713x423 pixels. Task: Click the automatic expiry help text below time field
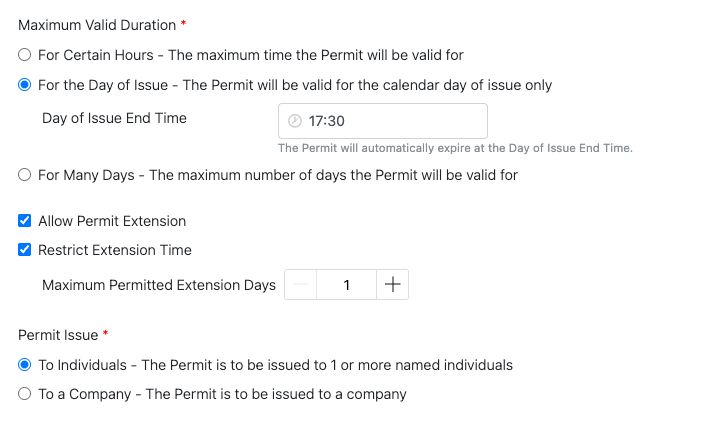455,148
